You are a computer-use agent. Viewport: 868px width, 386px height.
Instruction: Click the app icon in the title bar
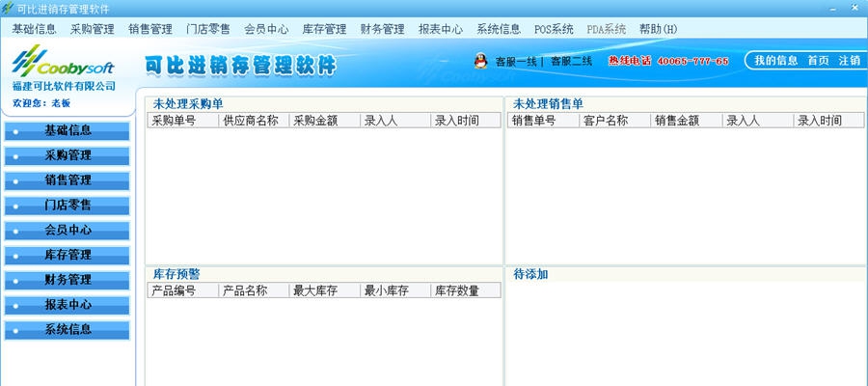pyautogui.click(x=8, y=9)
